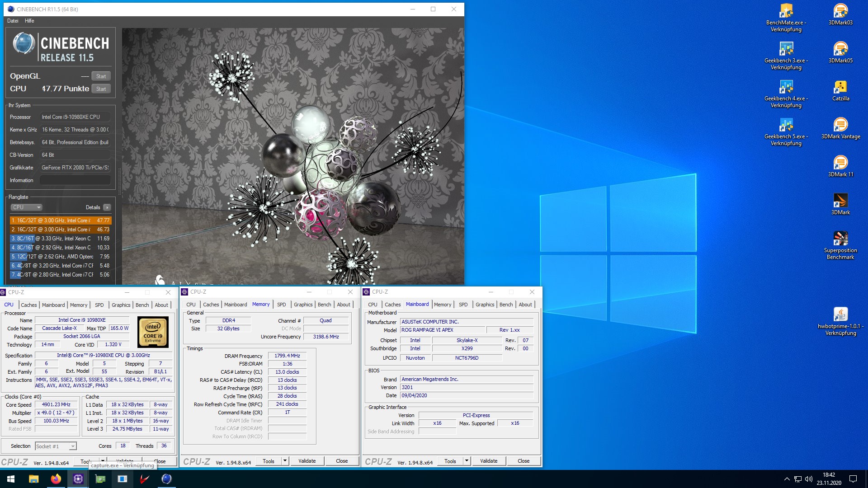868x488 pixels.
Task: Open the Geekbench 5.exe shortcut
Action: [786, 132]
